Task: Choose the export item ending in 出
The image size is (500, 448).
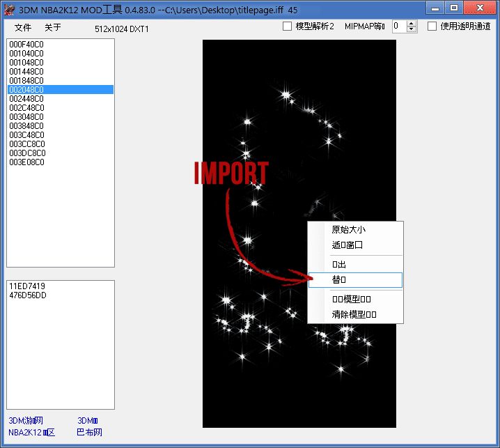Action: click(355, 265)
